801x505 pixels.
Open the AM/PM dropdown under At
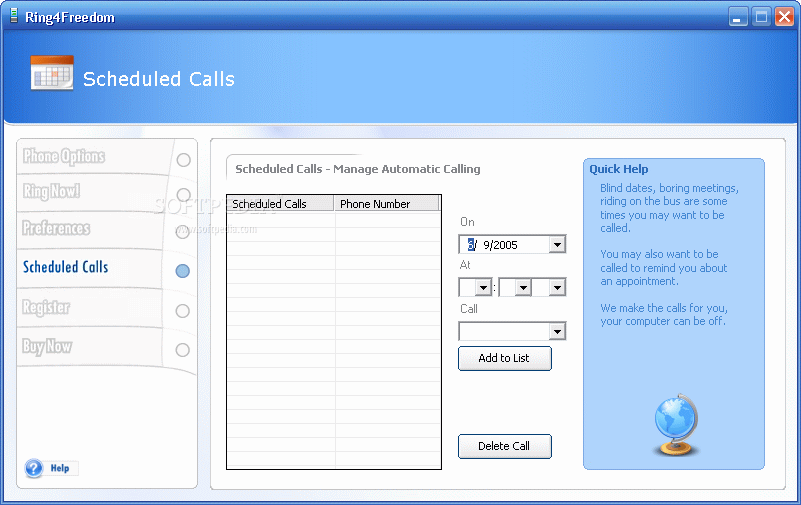point(557,287)
